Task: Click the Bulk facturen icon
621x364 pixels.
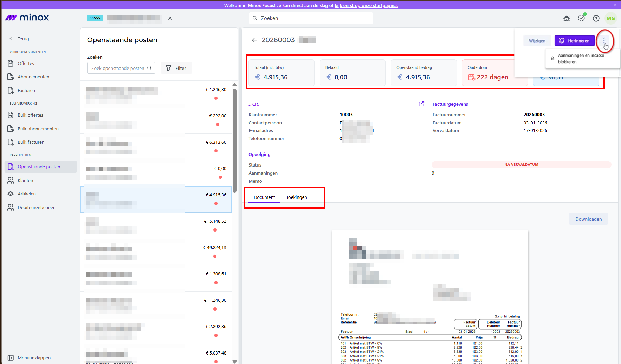Action: pos(11,142)
